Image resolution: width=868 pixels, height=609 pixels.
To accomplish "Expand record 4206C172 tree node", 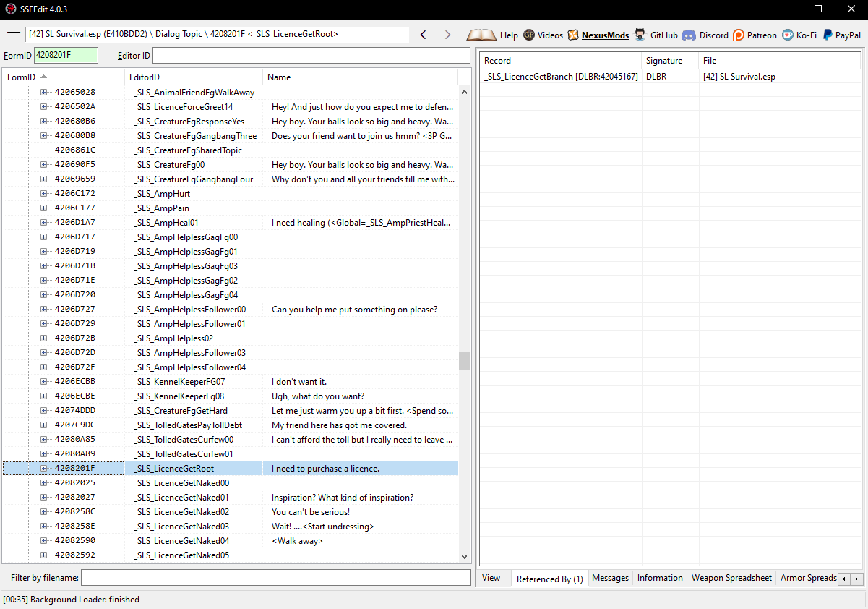I will point(43,193).
